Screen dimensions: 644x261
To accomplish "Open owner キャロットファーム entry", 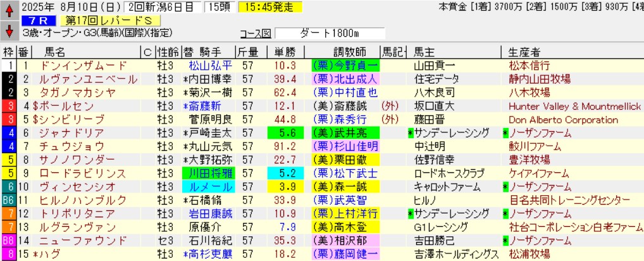I will 443,187.
